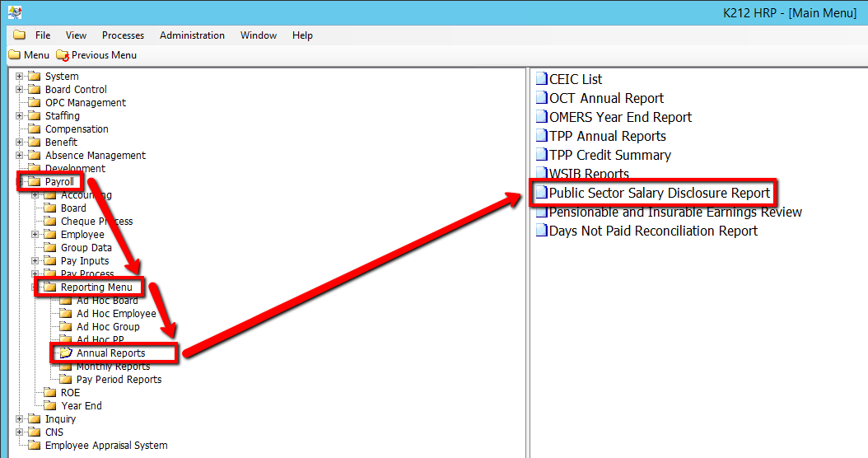Select the Year End tree item
This screenshot has width=868, height=458.
click(x=82, y=406)
